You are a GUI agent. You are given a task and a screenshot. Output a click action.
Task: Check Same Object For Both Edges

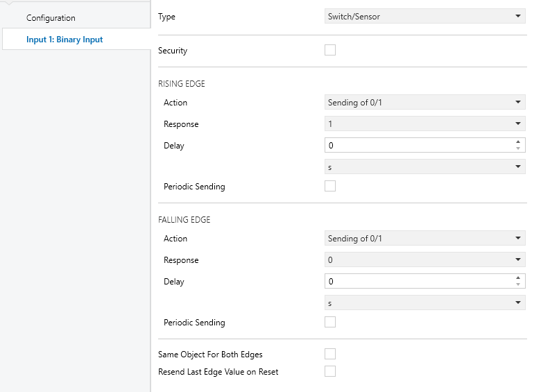pyautogui.click(x=330, y=354)
